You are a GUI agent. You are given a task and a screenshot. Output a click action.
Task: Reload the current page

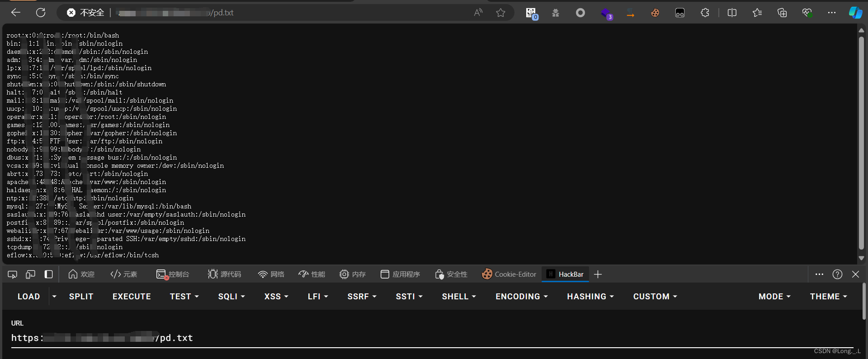[41, 13]
